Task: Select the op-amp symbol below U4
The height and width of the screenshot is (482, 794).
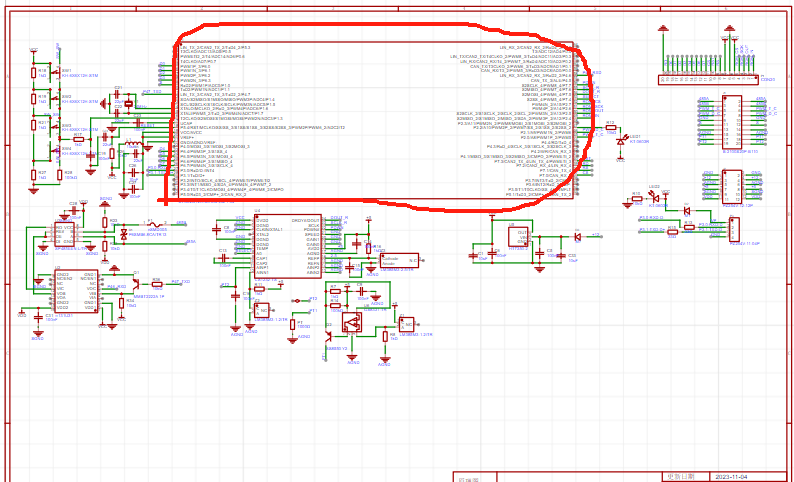Action: (x=351, y=322)
